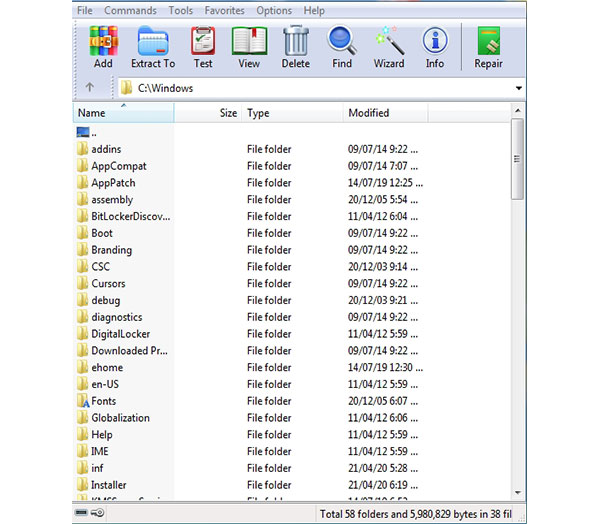Click the Add archive toolbar icon
Image resolution: width=600 pixels, height=524 pixels.
pyautogui.click(x=103, y=41)
